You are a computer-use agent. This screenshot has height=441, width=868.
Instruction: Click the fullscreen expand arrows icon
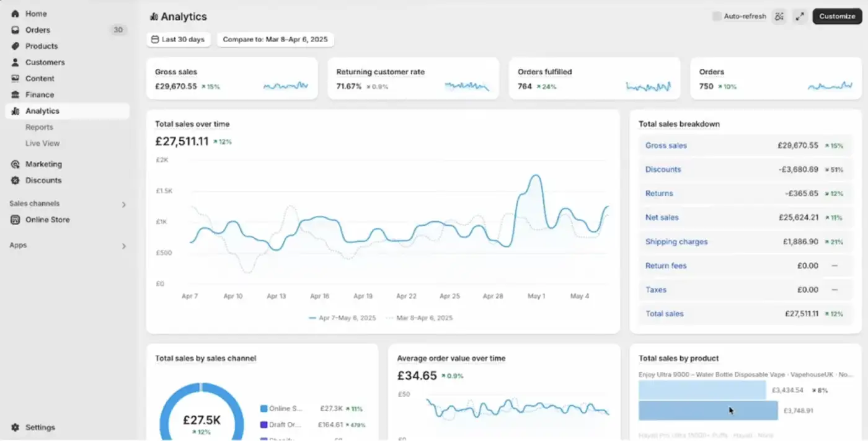800,16
